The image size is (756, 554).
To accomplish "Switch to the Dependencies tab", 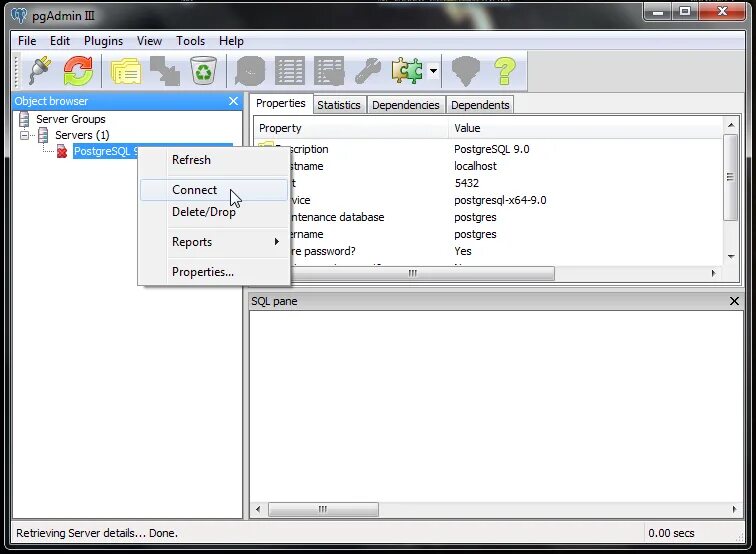I will click(405, 105).
